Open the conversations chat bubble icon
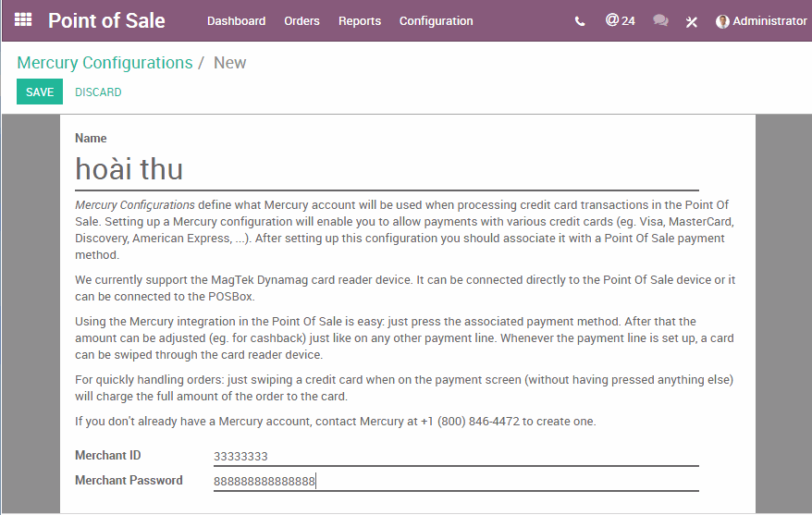 tap(660, 20)
